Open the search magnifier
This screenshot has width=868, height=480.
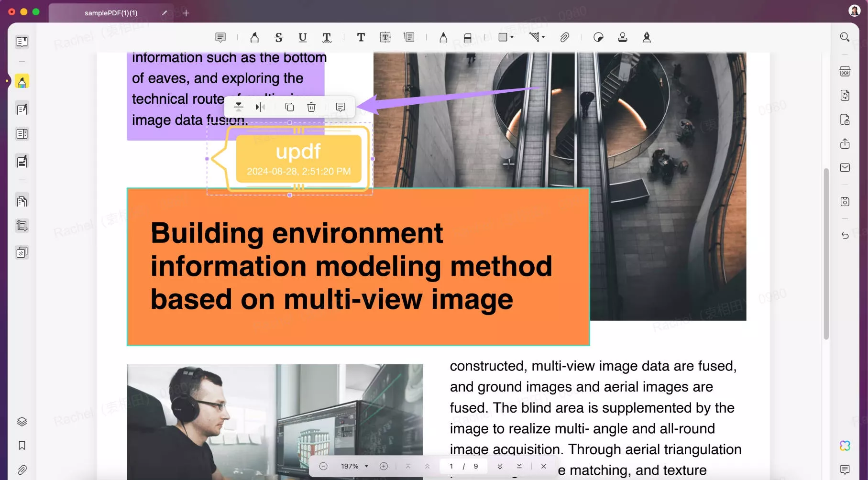[x=845, y=37]
